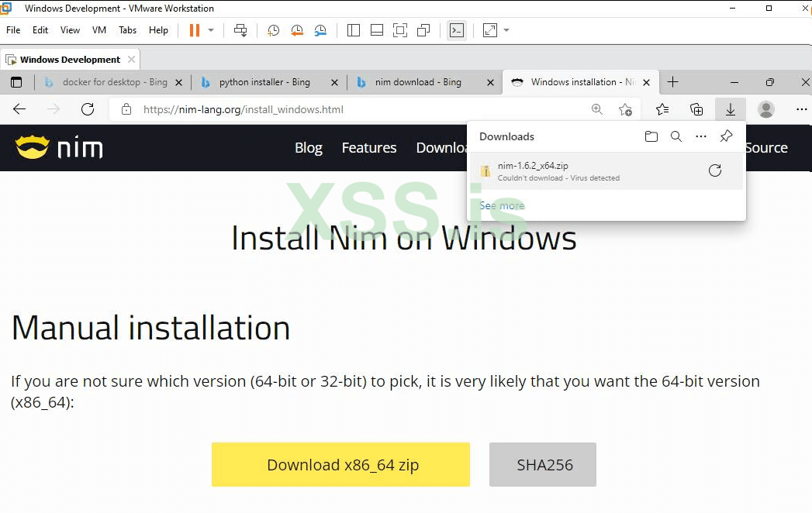Click the Nim crown logo
The image size is (812, 513).
pos(32,147)
